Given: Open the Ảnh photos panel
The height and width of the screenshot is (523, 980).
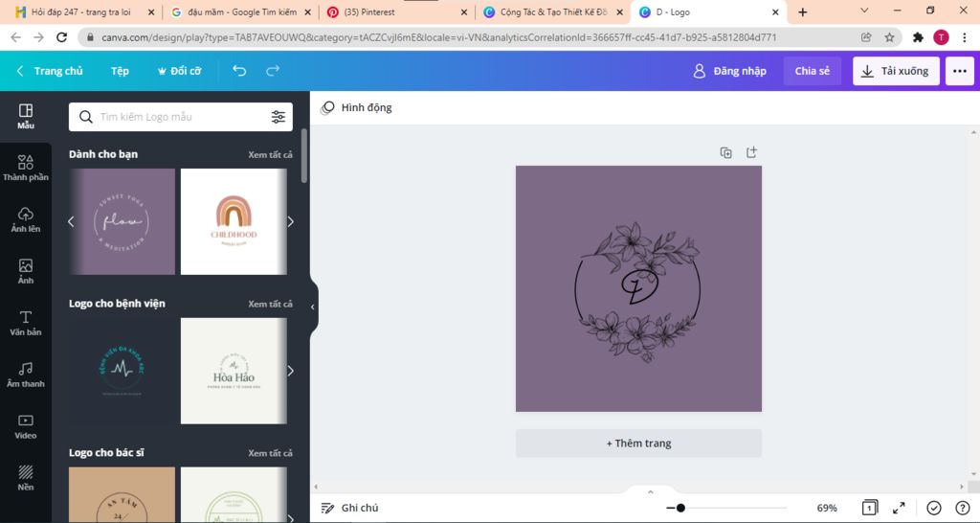Looking at the screenshot, I should click(26, 271).
